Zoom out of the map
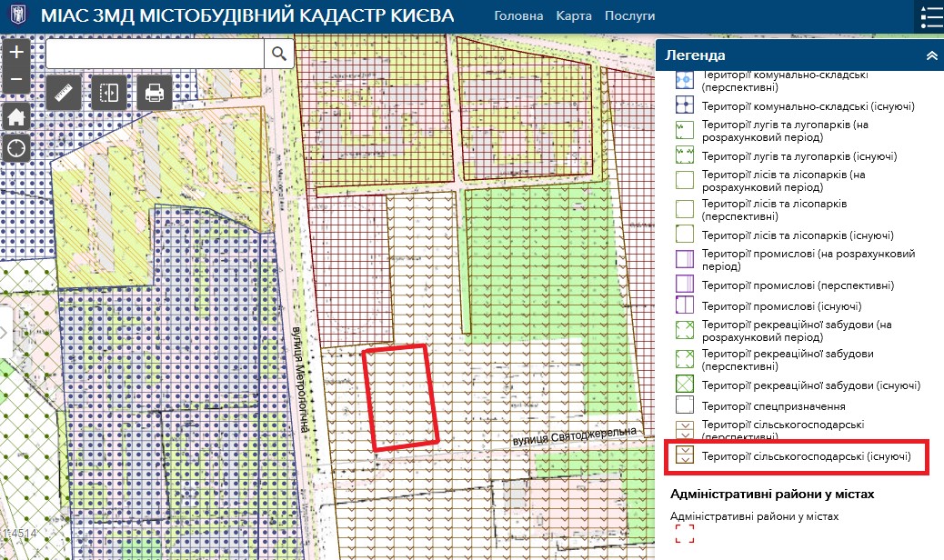The image size is (944, 560). pos(16,80)
